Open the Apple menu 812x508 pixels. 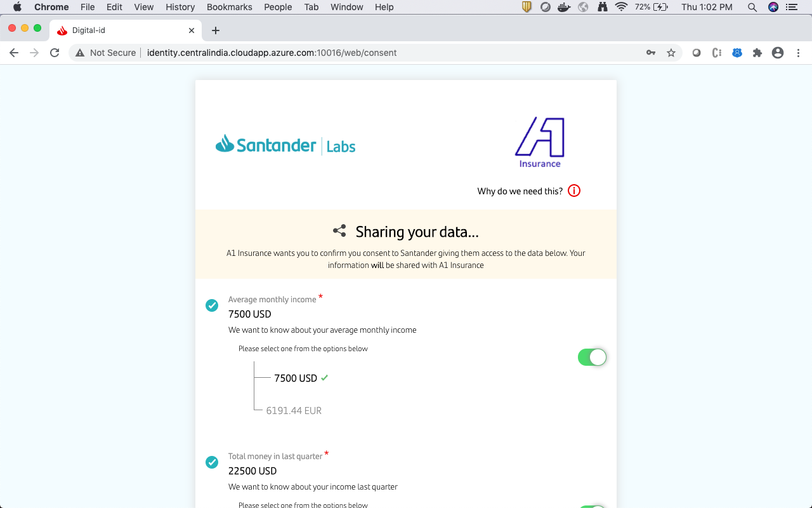tap(17, 7)
